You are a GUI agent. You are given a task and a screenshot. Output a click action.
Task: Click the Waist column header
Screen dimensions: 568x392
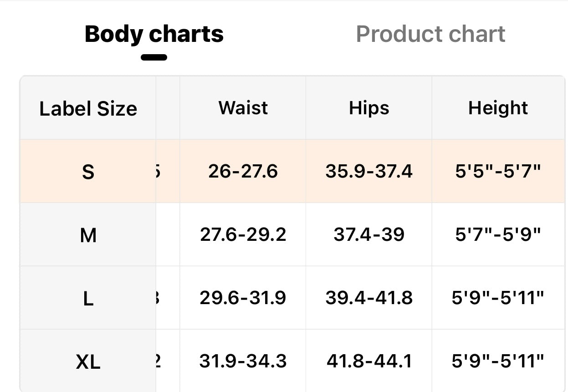243,108
